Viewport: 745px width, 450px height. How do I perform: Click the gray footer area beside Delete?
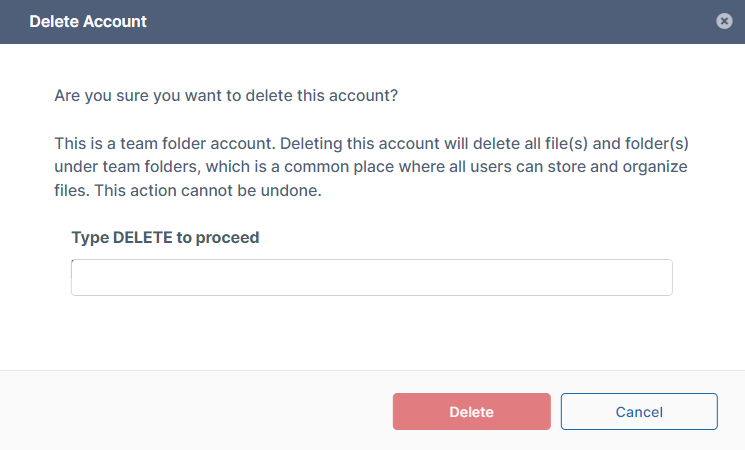[200, 411]
